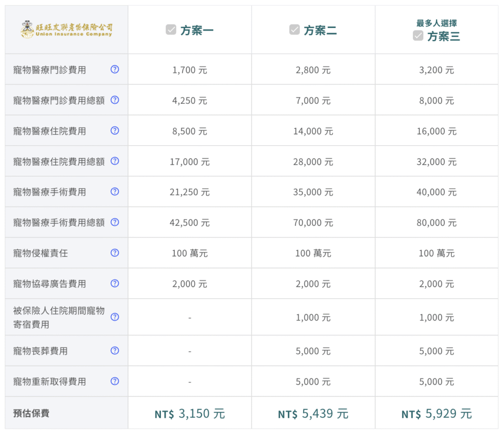Viewport: 504px width, 433px height.
Task: View info for 寵物醫療住院費用總額
Action: 114,161
